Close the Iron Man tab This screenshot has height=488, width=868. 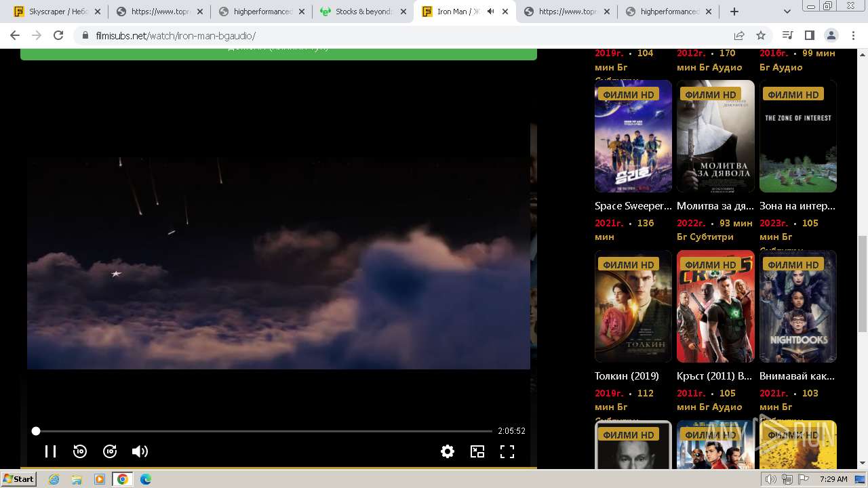pos(505,12)
